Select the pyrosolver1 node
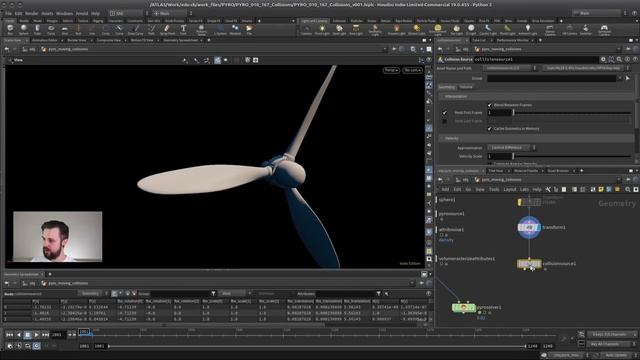 [x=464, y=307]
